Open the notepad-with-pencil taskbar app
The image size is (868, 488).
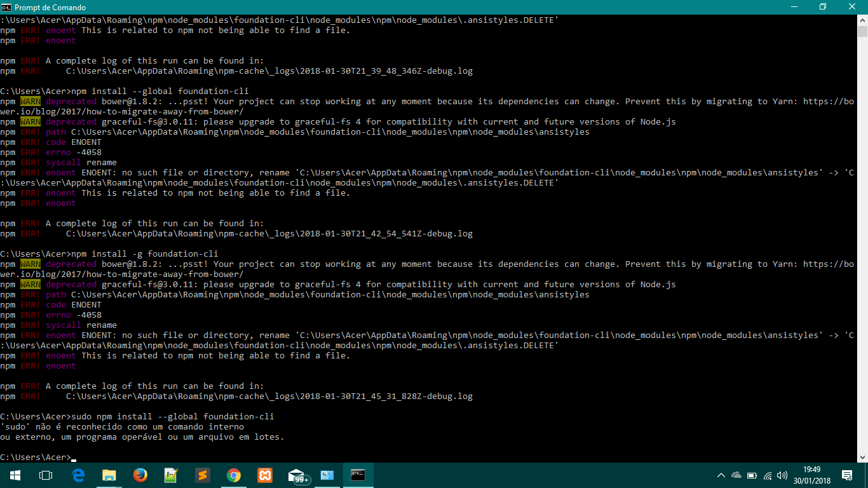(x=171, y=475)
